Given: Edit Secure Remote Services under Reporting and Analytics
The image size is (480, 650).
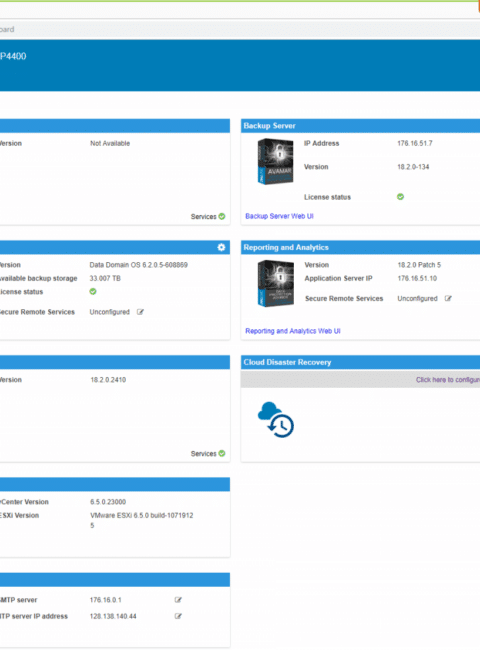Looking at the screenshot, I should (448, 298).
